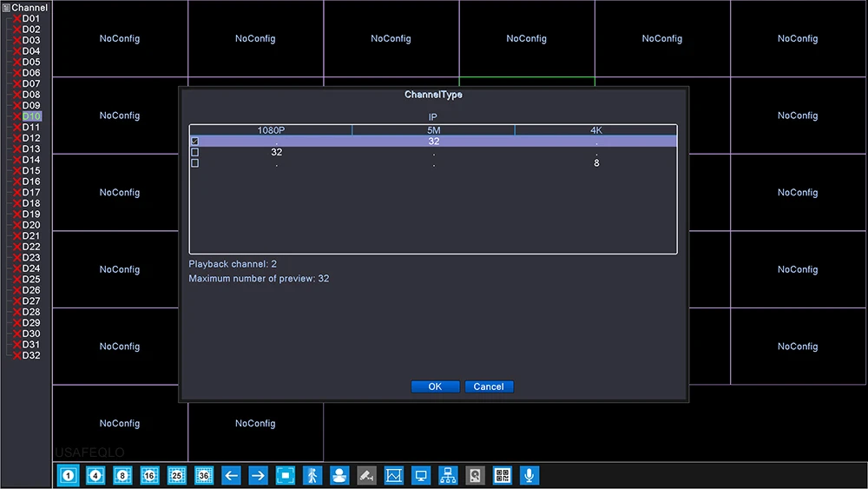Click 'Playback channel: 2' text
The width and height of the screenshot is (868, 489).
pyautogui.click(x=233, y=264)
